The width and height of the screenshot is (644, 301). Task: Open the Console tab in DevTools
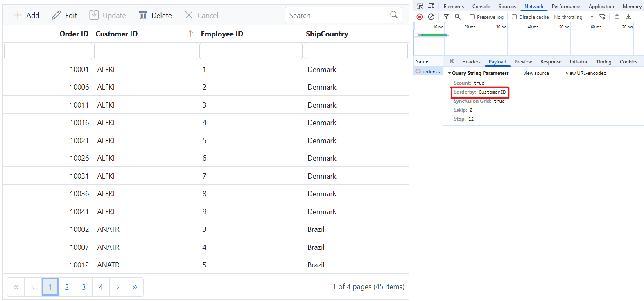coord(481,7)
